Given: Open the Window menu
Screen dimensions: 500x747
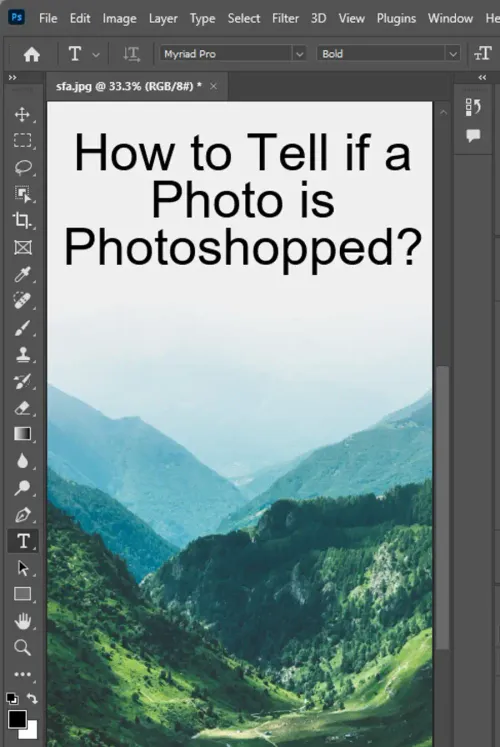Looking at the screenshot, I should (450, 19).
